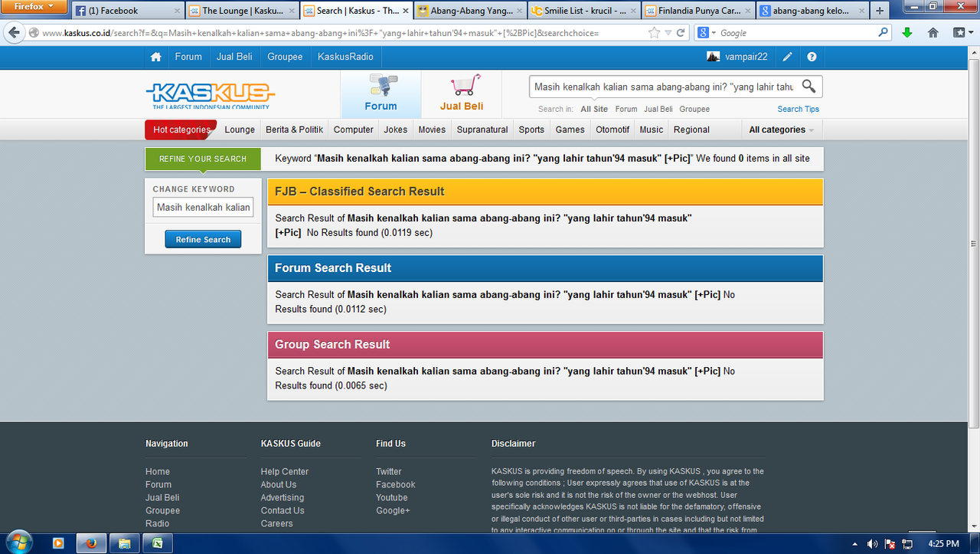Close the Smilie List tab

pyautogui.click(x=633, y=11)
